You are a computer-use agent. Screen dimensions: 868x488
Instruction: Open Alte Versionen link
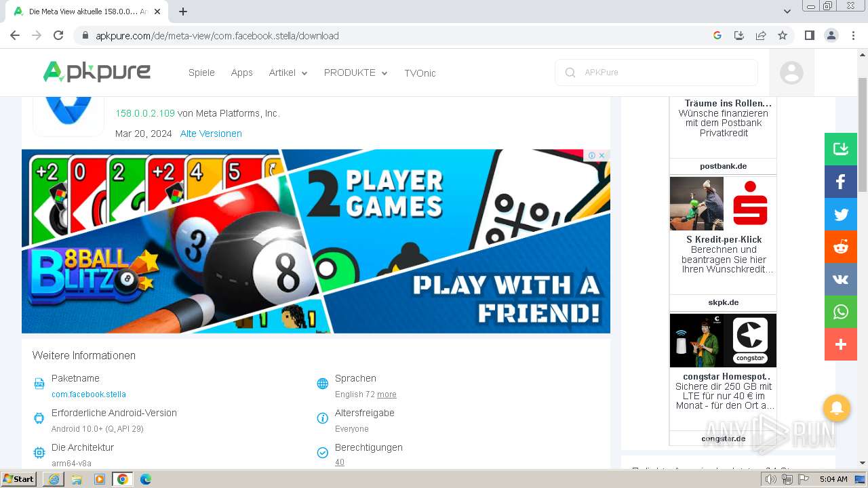pyautogui.click(x=211, y=134)
